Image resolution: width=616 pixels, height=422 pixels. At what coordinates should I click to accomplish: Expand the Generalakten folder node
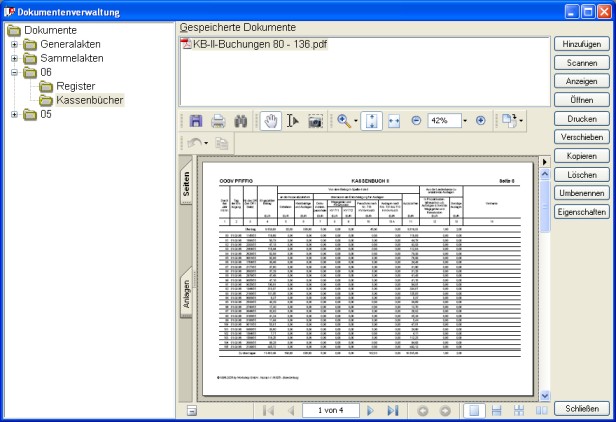(x=14, y=44)
